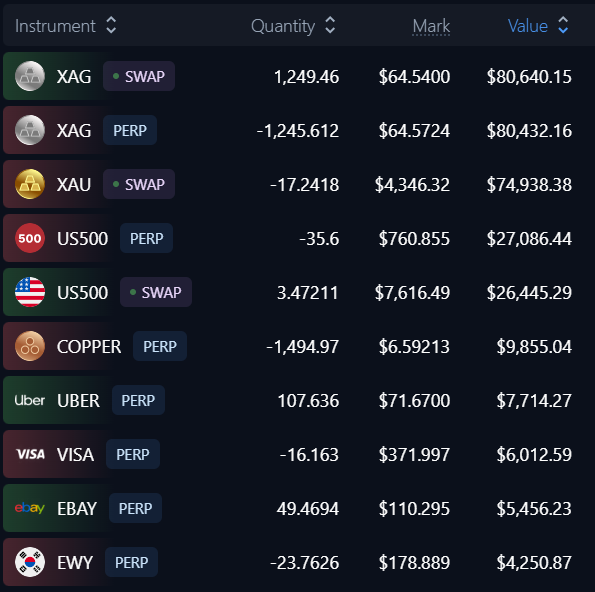The width and height of the screenshot is (595, 592).
Task: Click quantity -17.2418 in the XAU row
Action: pyautogui.click(x=304, y=185)
